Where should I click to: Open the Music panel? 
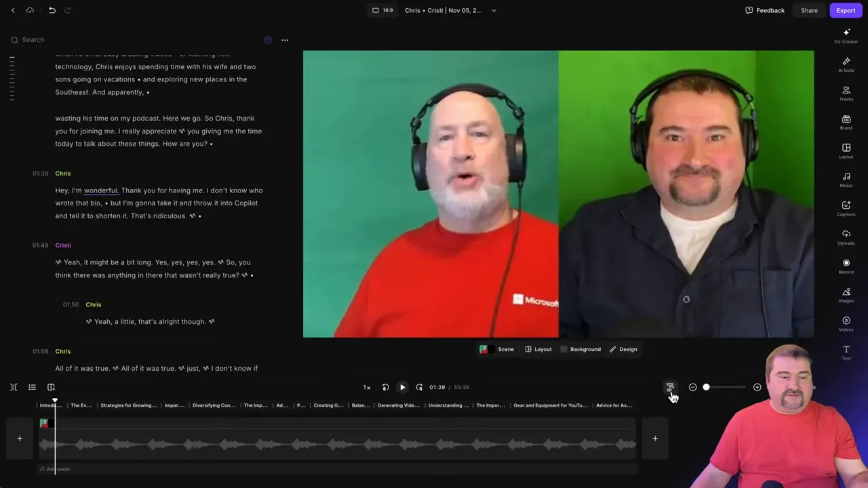pos(846,180)
